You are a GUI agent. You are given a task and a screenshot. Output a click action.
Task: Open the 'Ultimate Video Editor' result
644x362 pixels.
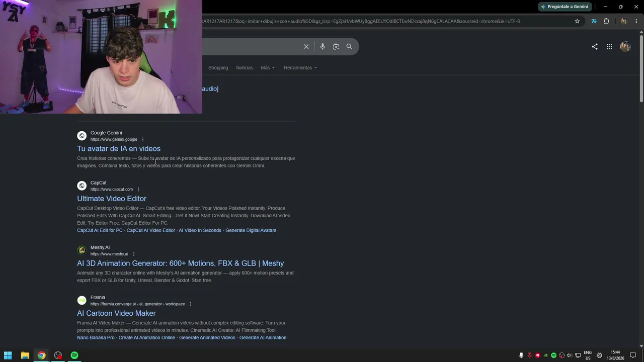pos(112,199)
